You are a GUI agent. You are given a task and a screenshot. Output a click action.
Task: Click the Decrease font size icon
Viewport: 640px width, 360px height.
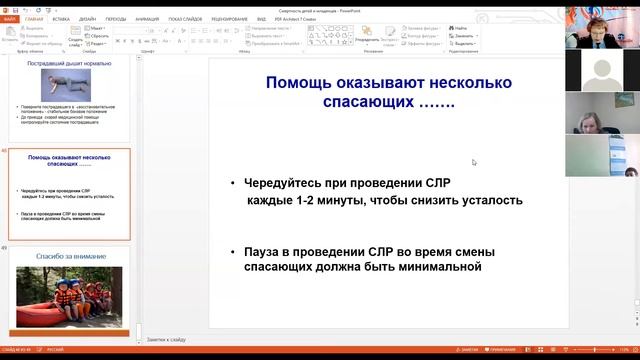[x=173, y=31]
